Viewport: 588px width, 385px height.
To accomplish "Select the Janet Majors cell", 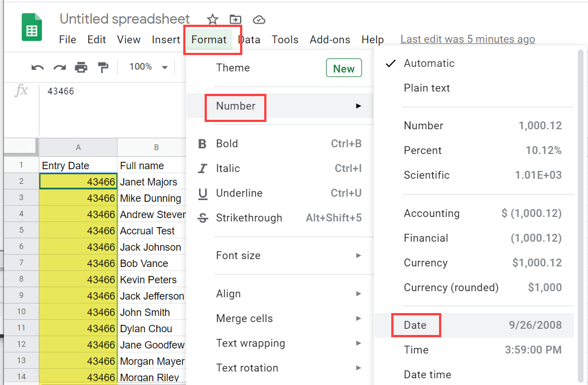I will (x=152, y=182).
